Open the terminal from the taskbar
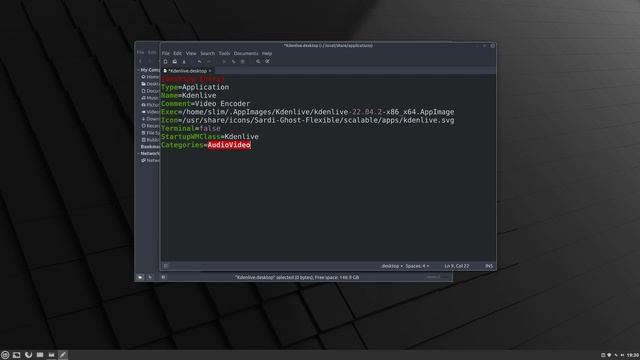 40,355
